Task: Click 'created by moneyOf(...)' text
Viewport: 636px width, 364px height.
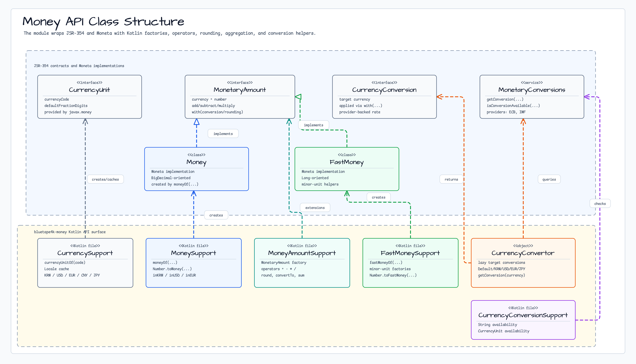Action: (x=175, y=184)
